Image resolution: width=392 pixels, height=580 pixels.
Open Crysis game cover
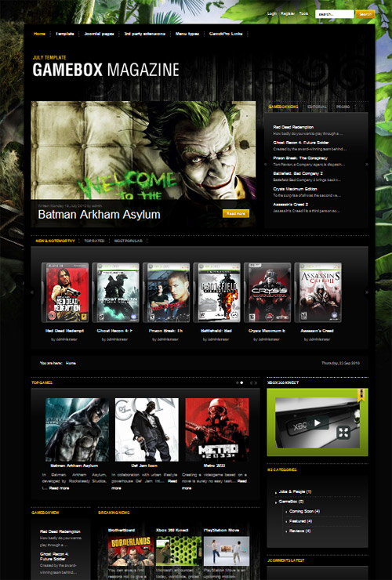tap(267, 292)
